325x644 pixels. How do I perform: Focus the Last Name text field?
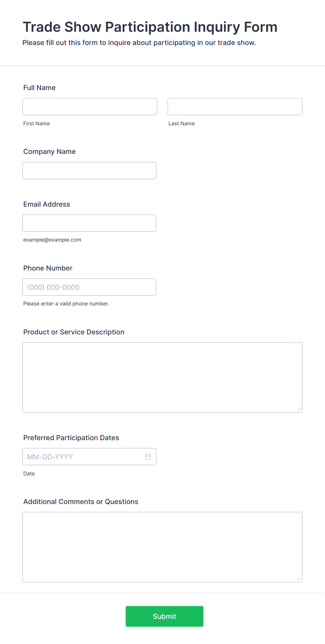tap(235, 106)
